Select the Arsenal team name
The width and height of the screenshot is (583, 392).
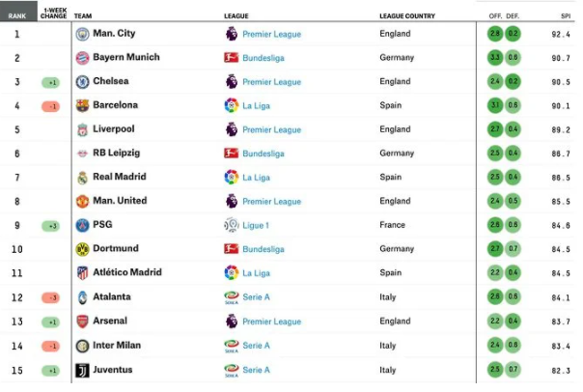click(x=110, y=321)
